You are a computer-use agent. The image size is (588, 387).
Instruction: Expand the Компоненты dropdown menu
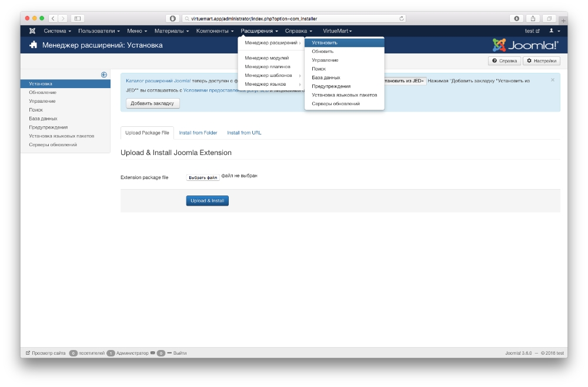[x=215, y=31]
